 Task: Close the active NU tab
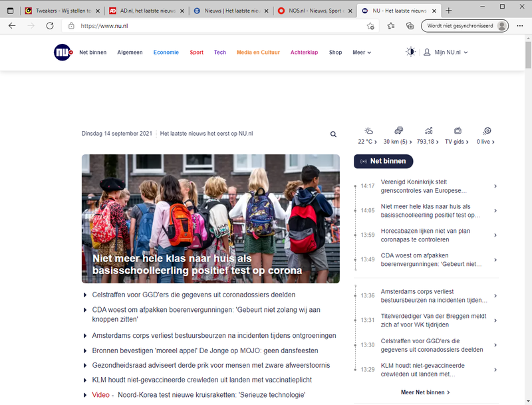tap(434, 11)
